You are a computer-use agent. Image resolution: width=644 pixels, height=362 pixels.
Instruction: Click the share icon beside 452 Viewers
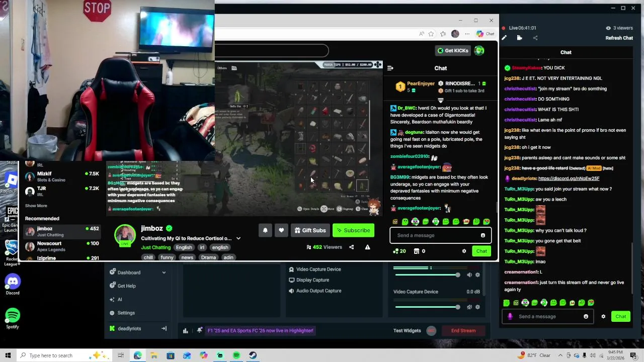351,247
